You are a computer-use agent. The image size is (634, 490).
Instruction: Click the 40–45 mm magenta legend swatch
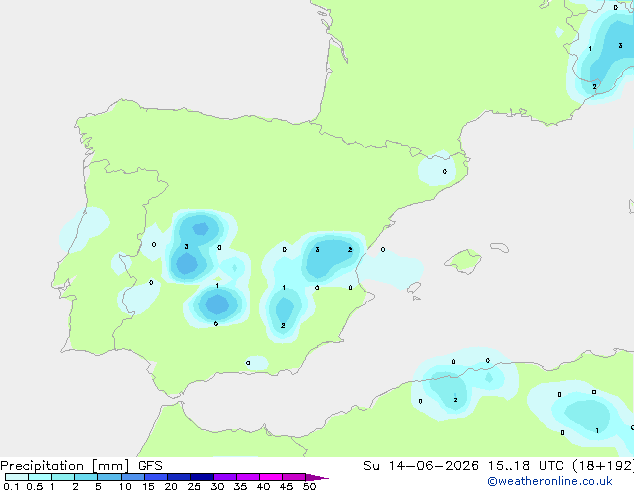271,477
